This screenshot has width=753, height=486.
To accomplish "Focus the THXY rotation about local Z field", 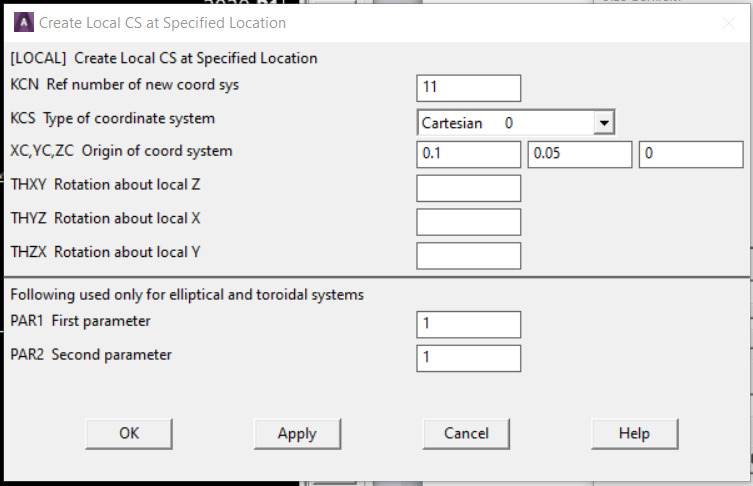I will pyautogui.click(x=468, y=188).
